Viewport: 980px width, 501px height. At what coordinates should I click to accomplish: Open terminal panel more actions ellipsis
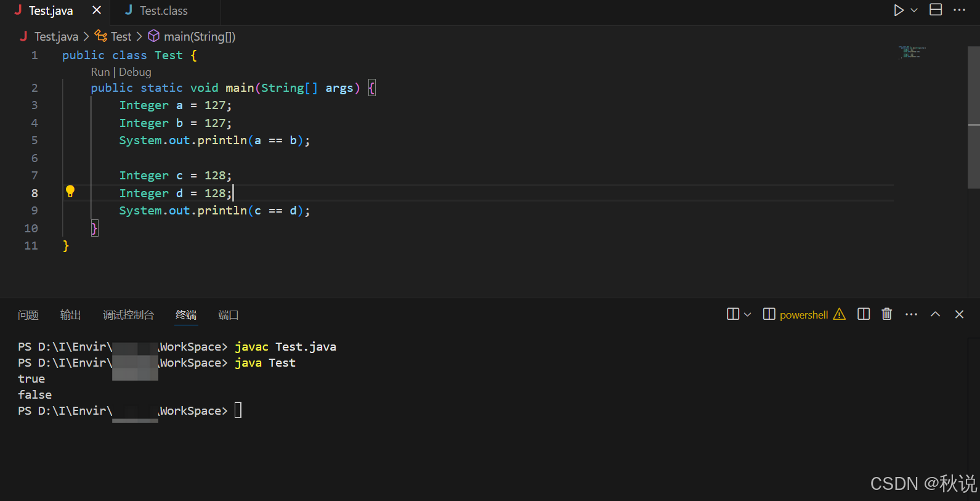coord(912,314)
